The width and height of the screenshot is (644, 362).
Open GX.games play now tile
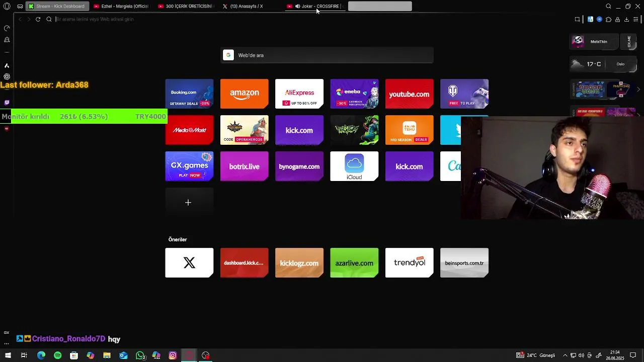[189, 166]
